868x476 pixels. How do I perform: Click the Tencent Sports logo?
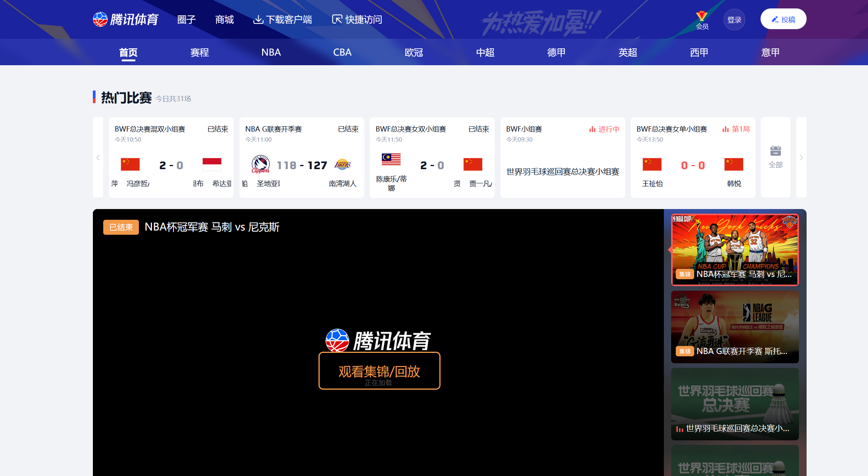(x=126, y=19)
